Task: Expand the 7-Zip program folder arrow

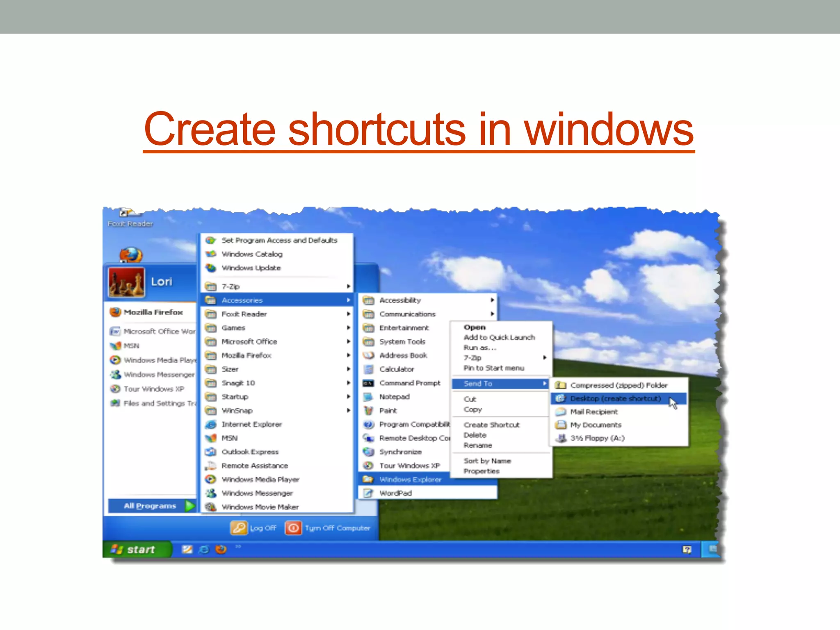Action: coord(348,286)
